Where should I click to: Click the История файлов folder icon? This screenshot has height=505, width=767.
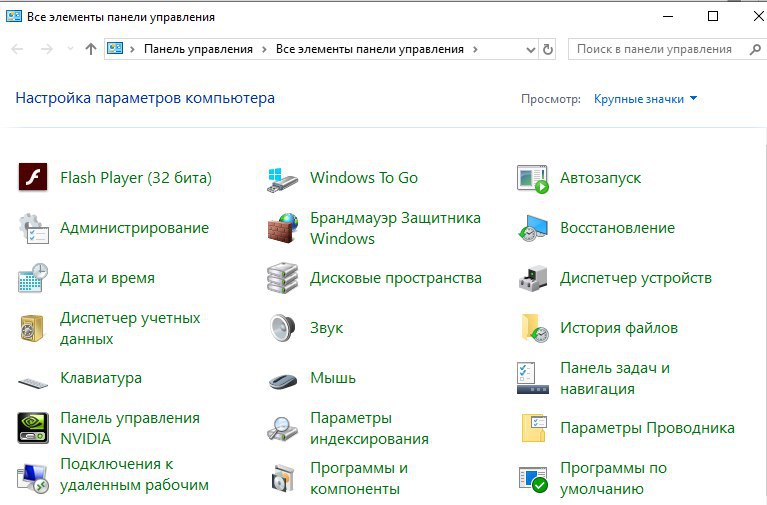pos(534,328)
